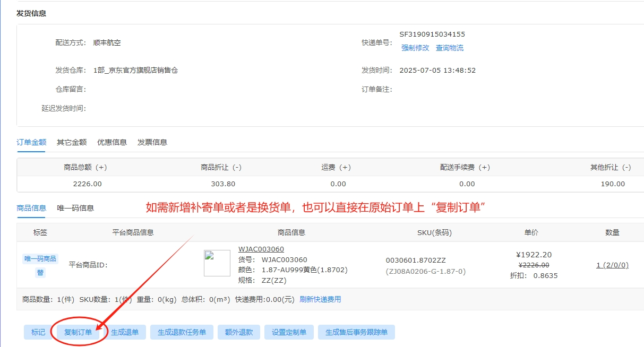Click the product thumbnail image
The width and height of the screenshot is (644, 347).
point(217,263)
